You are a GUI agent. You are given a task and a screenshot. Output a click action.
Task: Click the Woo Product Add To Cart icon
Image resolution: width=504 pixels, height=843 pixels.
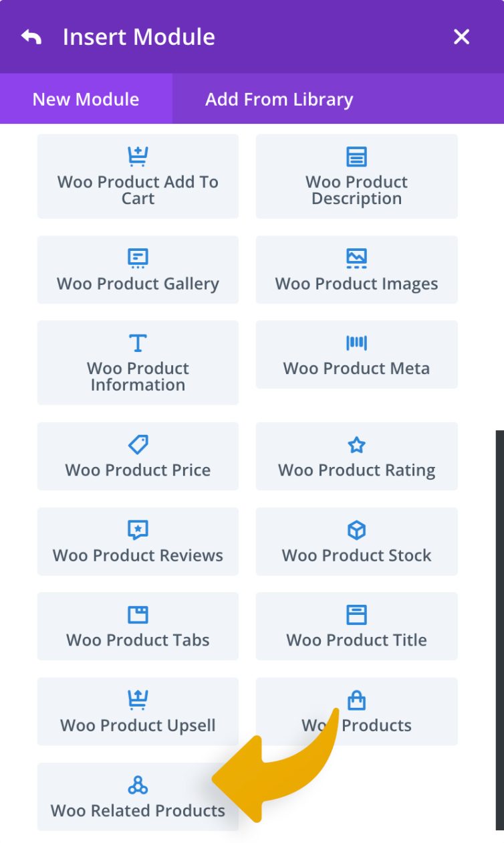point(138,156)
